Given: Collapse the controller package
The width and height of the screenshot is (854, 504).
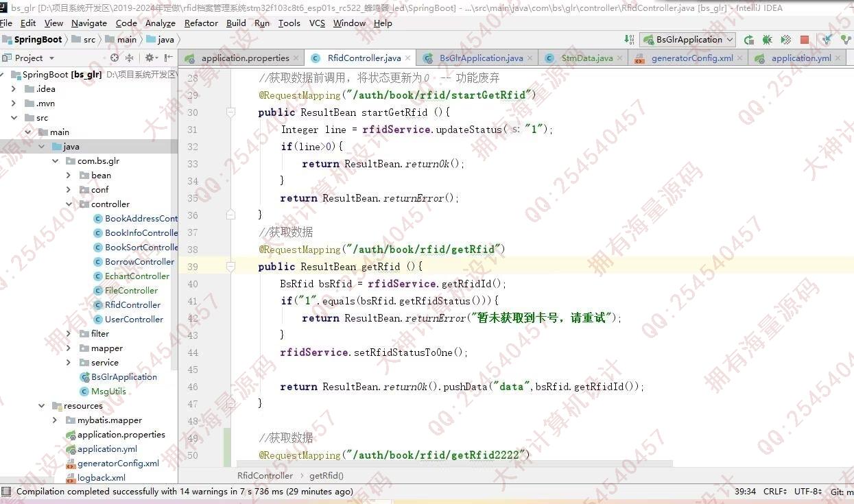Looking at the screenshot, I should click(x=69, y=204).
